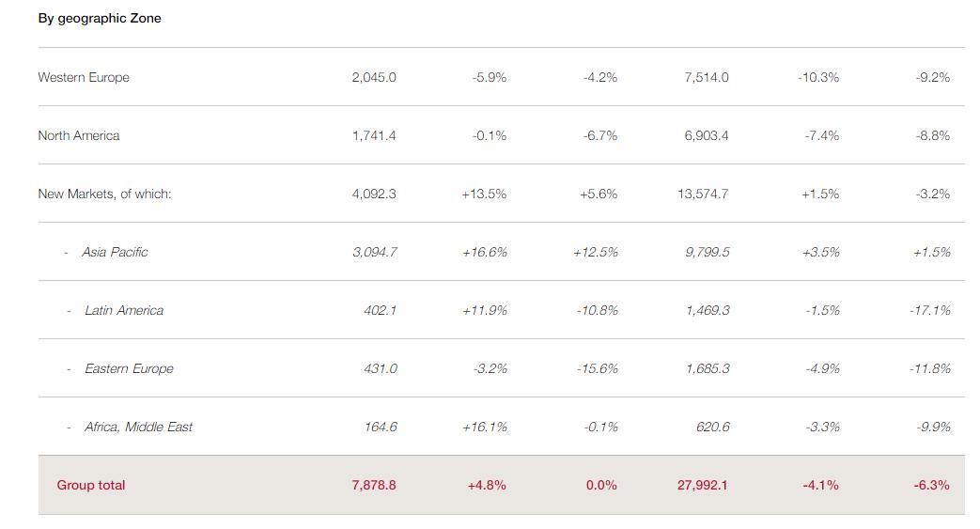Viewport: 980px width, 529px height.
Task: Click the North America row label
Action: (x=79, y=135)
